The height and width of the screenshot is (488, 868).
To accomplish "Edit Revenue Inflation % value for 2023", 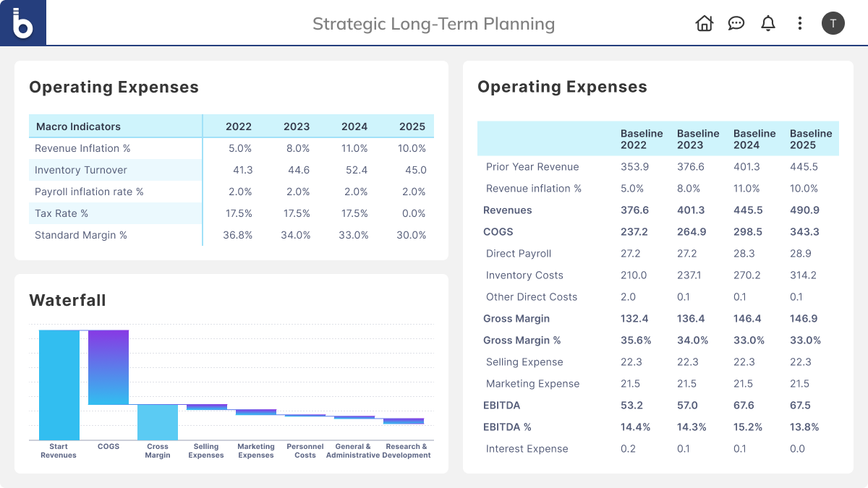I will point(297,148).
